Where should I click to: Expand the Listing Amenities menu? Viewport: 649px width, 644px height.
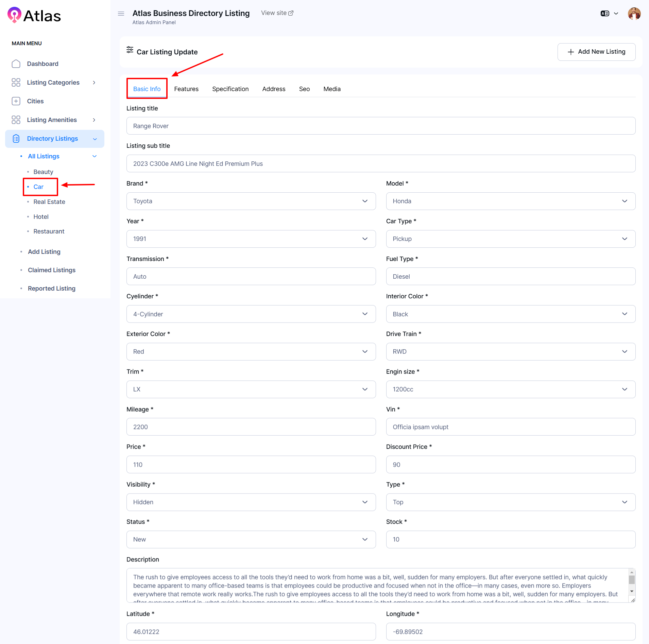click(x=94, y=120)
